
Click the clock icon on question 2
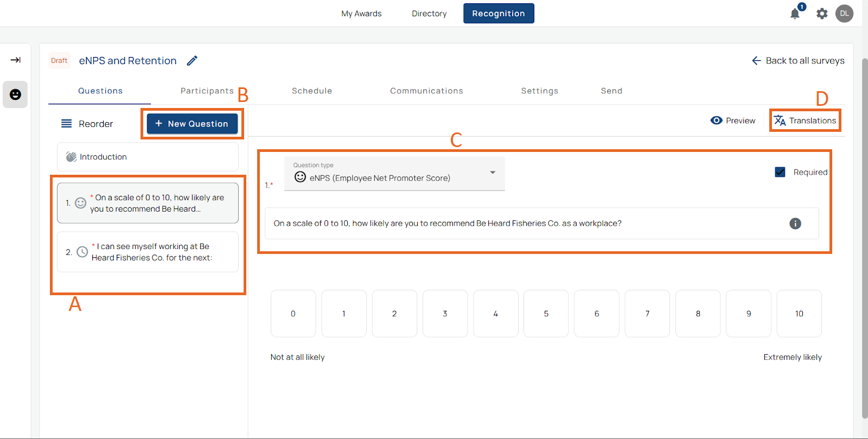pos(82,252)
